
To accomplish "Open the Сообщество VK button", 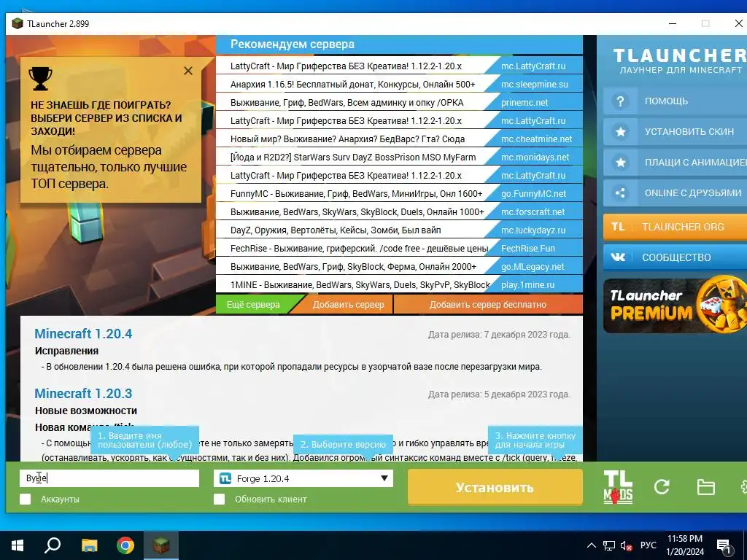I will 675,257.
